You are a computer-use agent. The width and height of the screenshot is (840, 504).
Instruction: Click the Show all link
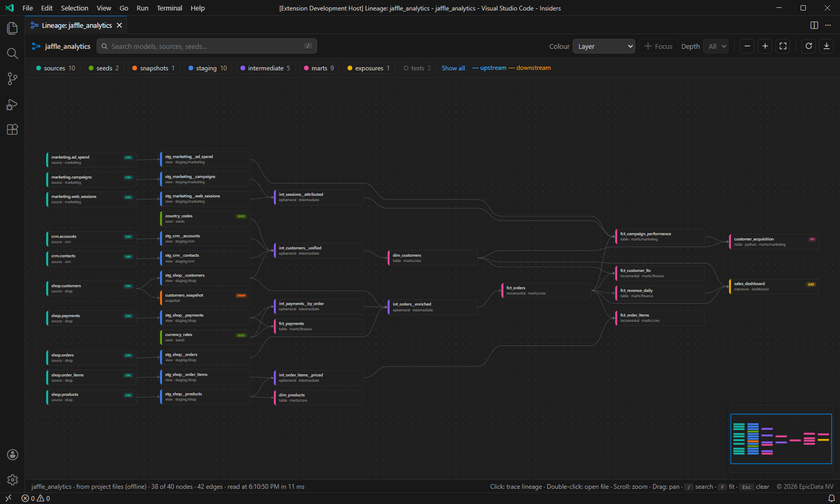pyautogui.click(x=453, y=68)
